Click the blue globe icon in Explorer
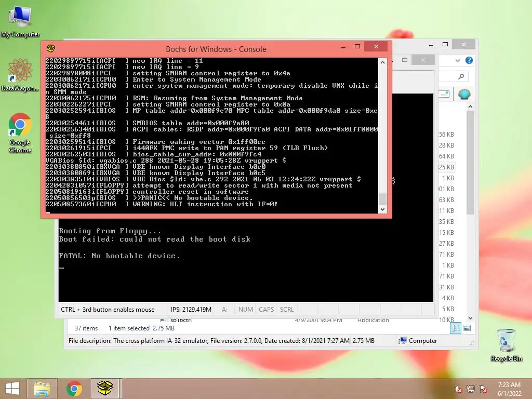 point(464,94)
